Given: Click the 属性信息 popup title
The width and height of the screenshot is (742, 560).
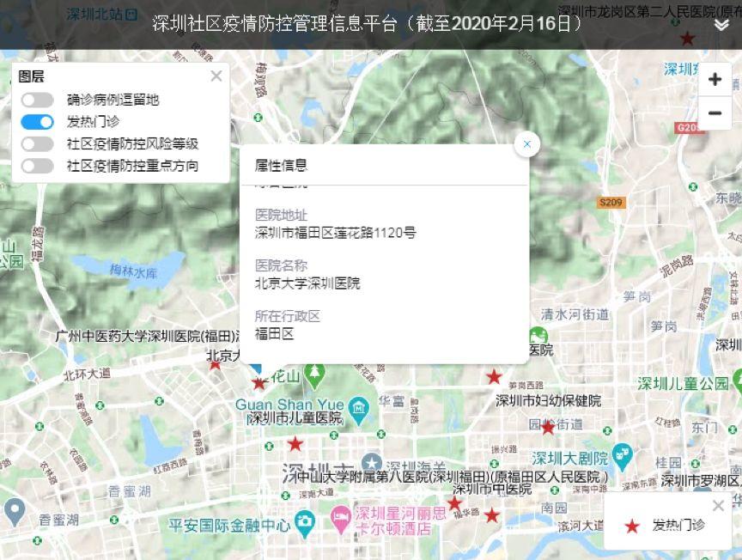Looking at the screenshot, I should [281, 165].
